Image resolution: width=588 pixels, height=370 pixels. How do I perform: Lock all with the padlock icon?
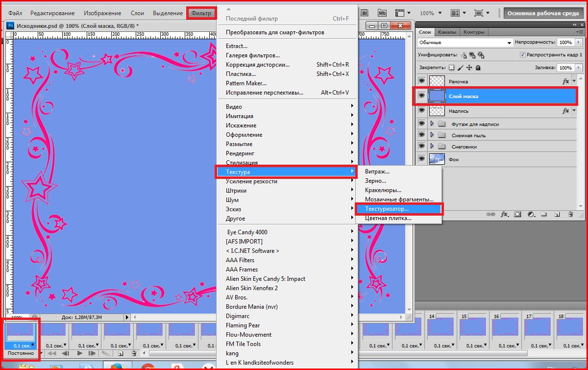click(478, 68)
